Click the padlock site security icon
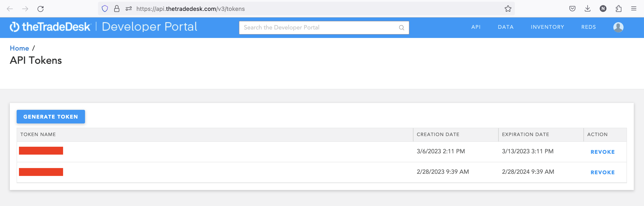 pos(117,9)
